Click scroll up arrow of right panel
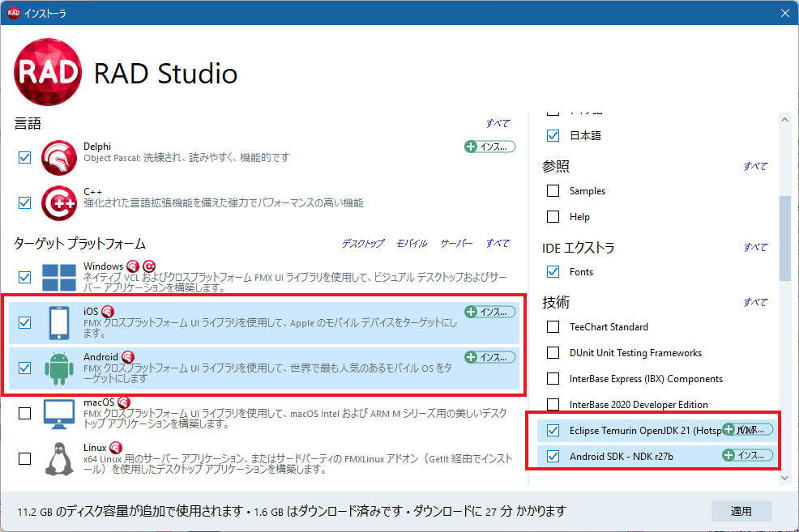This screenshot has width=799, height=532. [x=784, y=120]
